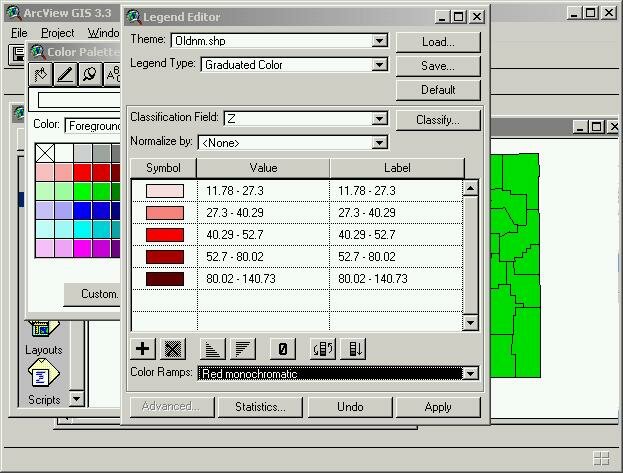Viewport: 623px width, 473px height.
Task: Click the Classify... button
Action: [438, 120]
